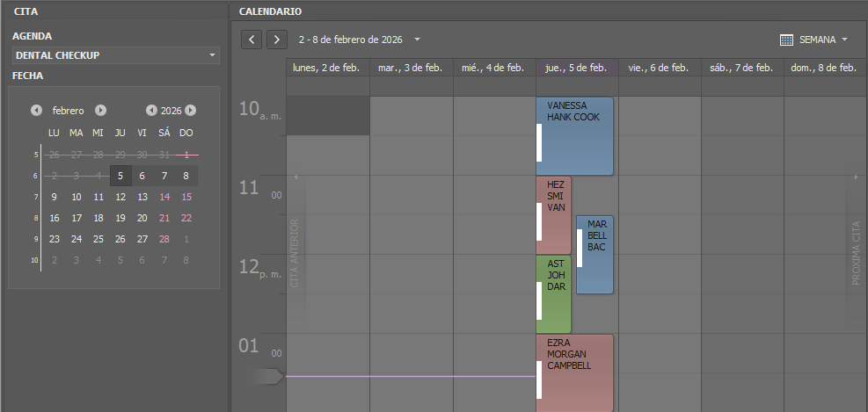This screenshot has height=412, width=868.
Task: Open the DENTAL CHECKUP agenda dropdown
Action: pyautogui.click(x=212, y=55)
